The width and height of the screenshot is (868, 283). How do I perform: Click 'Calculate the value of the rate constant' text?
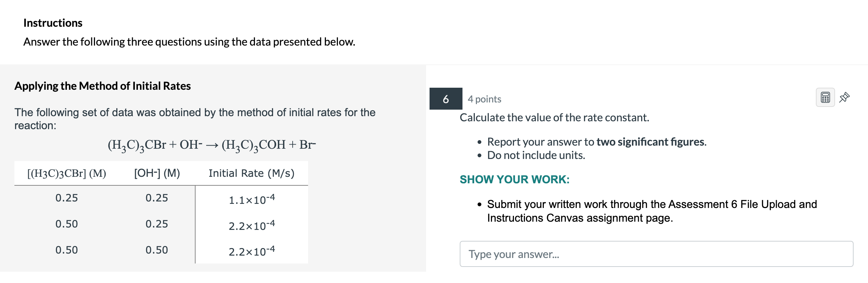point(554,118)
